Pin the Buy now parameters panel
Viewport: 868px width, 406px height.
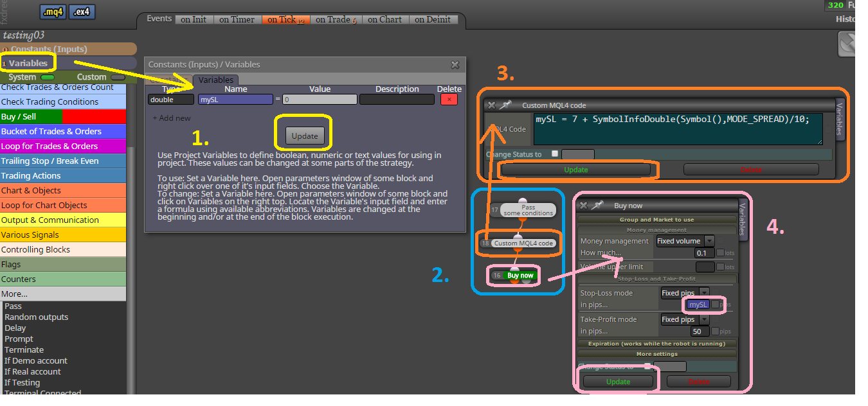click(x=597, y=206)
